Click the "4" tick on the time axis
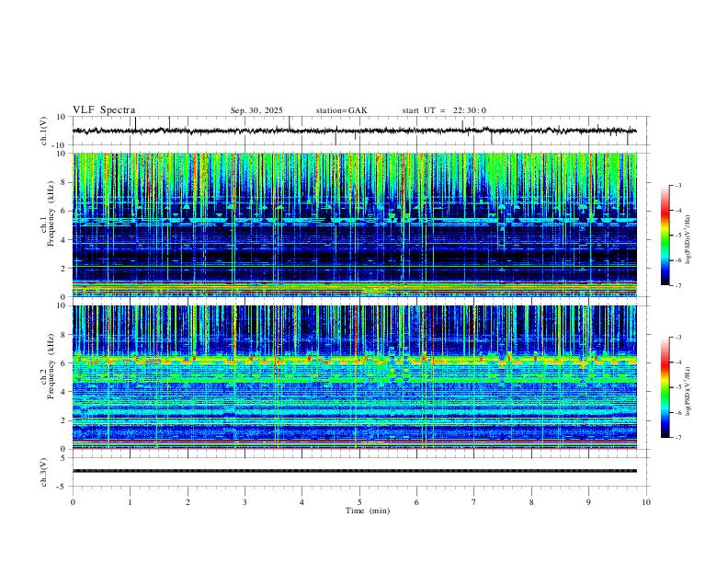 coord(301,502)
